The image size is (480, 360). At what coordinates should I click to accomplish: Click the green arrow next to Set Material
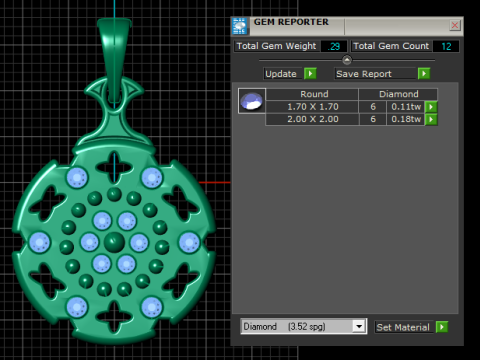pos(442,327)
